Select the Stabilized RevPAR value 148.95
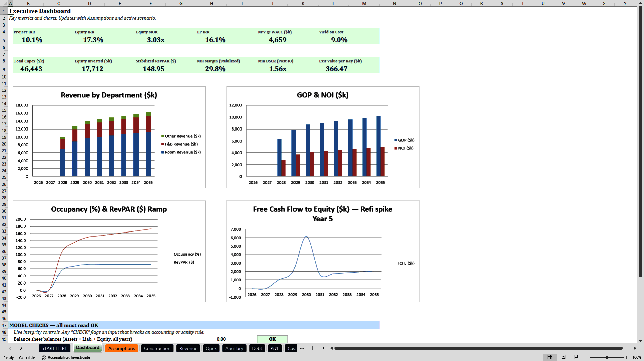This screenshot has height=361, width=644. click(x=153, y=69)
